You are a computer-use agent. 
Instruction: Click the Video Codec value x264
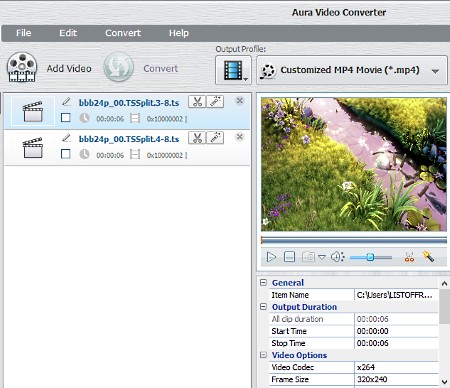click(x=396, y=367)
